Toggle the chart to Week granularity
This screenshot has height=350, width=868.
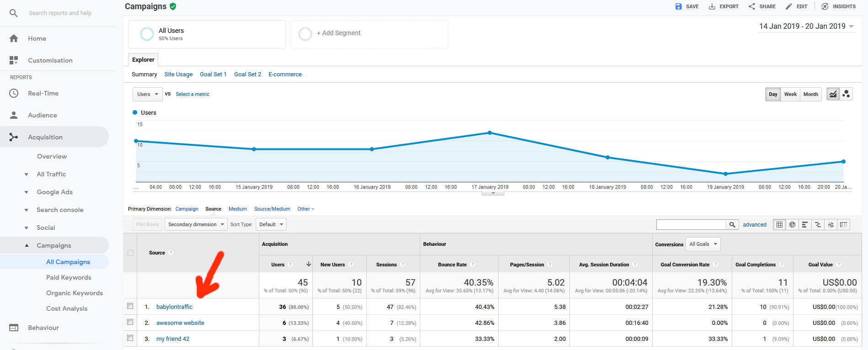point(790,94)
